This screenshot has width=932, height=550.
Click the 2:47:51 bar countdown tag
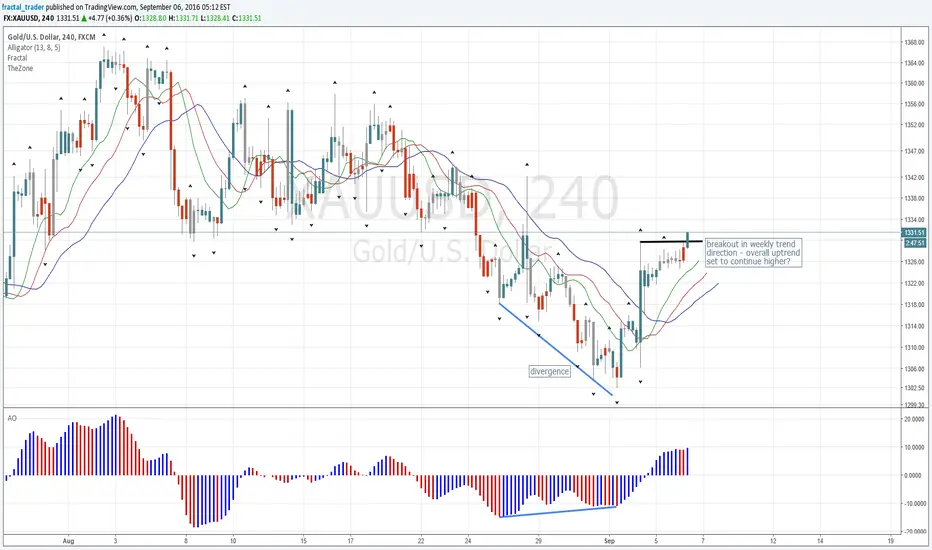(914, 243)
